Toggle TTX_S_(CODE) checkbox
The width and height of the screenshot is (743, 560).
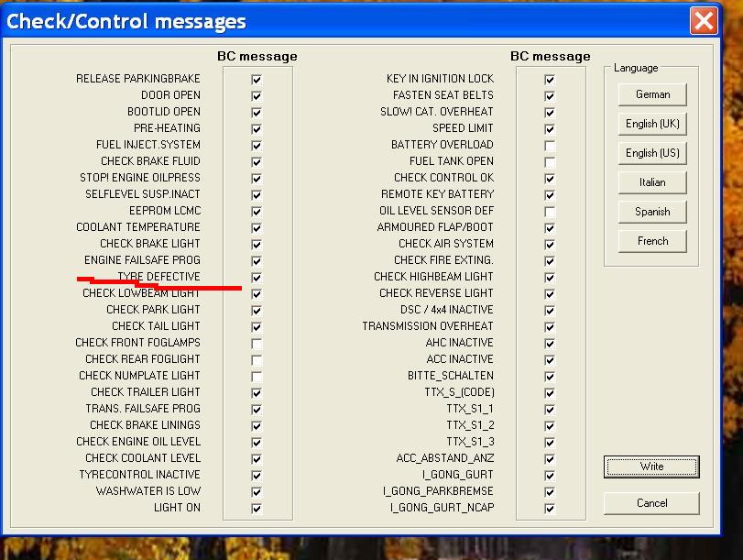click(x=550, y=393)
